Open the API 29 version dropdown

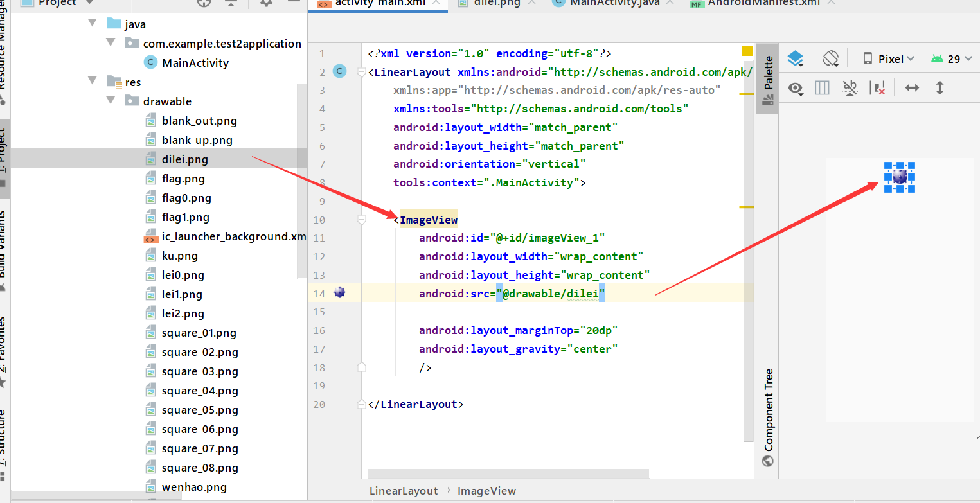(952, 58)
